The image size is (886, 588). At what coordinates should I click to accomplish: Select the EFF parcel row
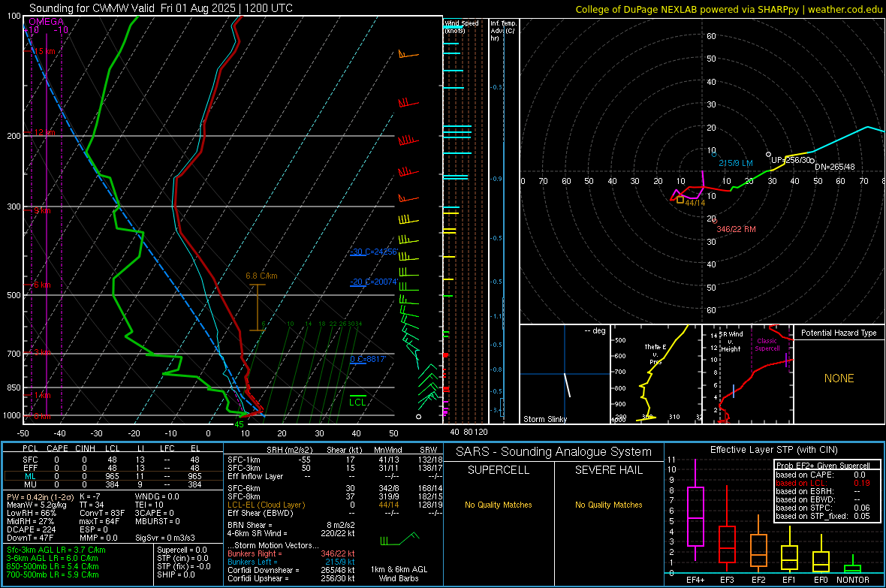[112, 468]
